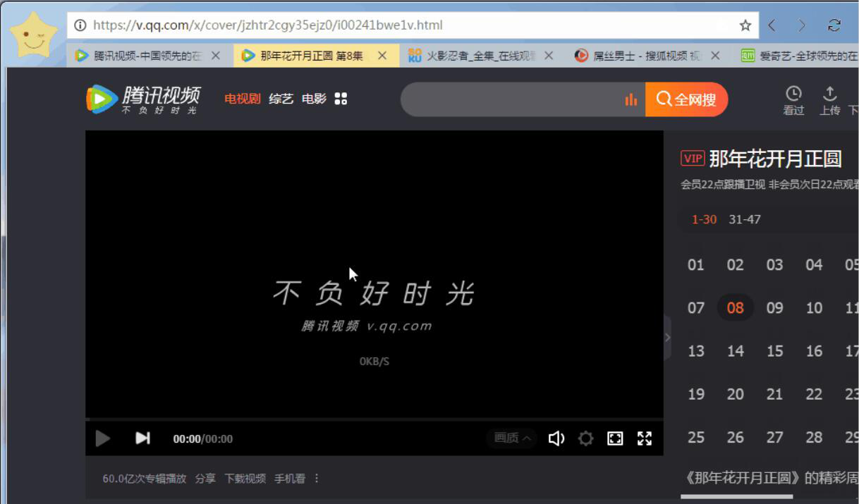Mute the video volume speaker icon
This screenshot has width=859, height=504.
(x=556, y=438)
